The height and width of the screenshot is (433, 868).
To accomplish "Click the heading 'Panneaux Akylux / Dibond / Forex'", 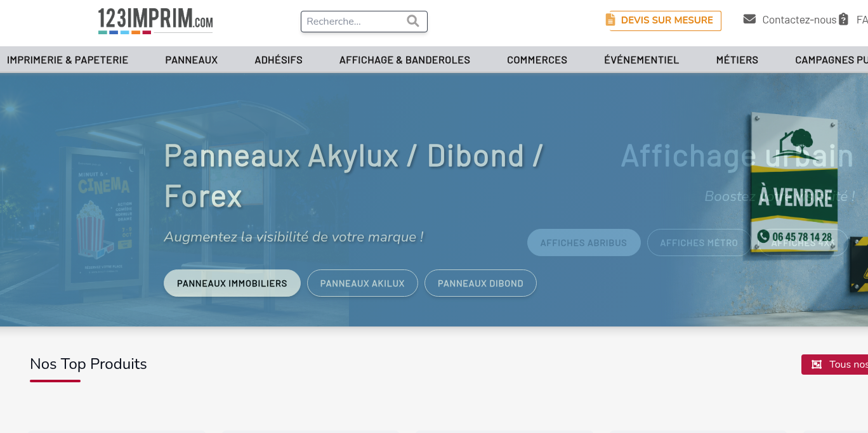I will coord(354,176).
